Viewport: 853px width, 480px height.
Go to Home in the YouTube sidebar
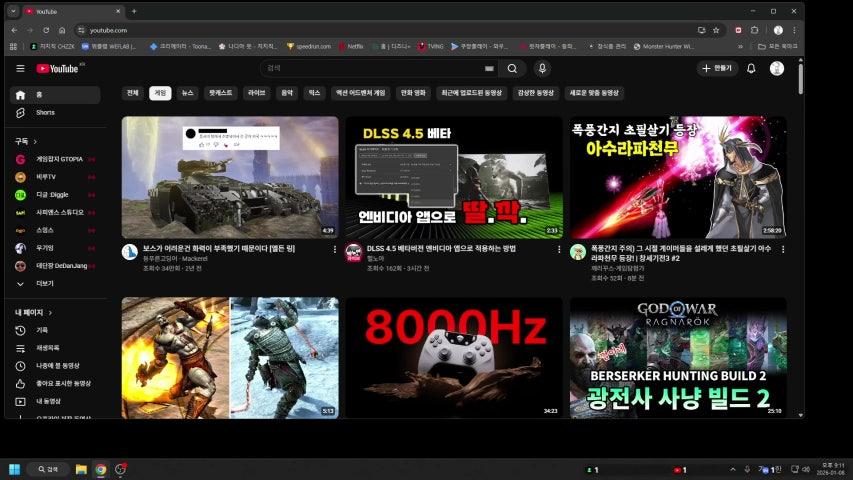pyautogui.click(x=55, y=95)
